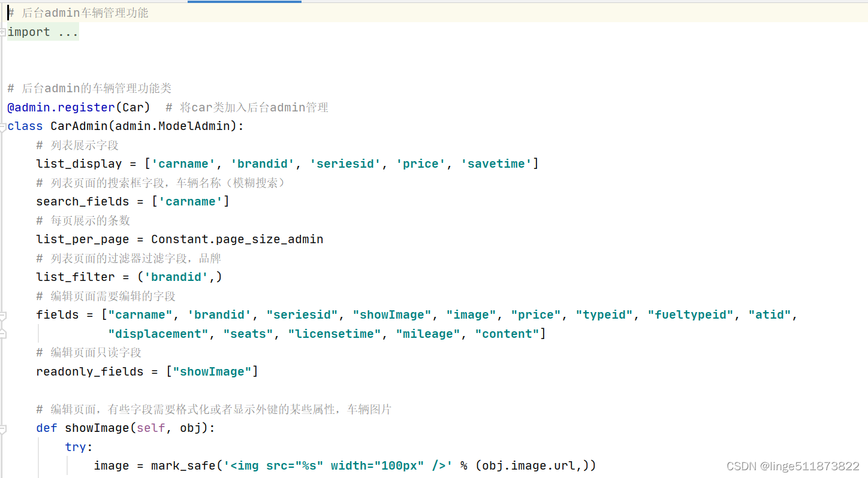This screenshot has width=868, height=478.
Task: Click "showImage" in the fields list
Action: pyautogui.click(x=392, y=315)
